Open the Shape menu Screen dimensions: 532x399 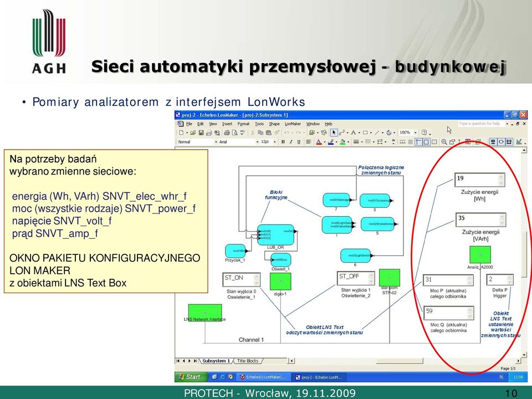[x=274, y=124]
